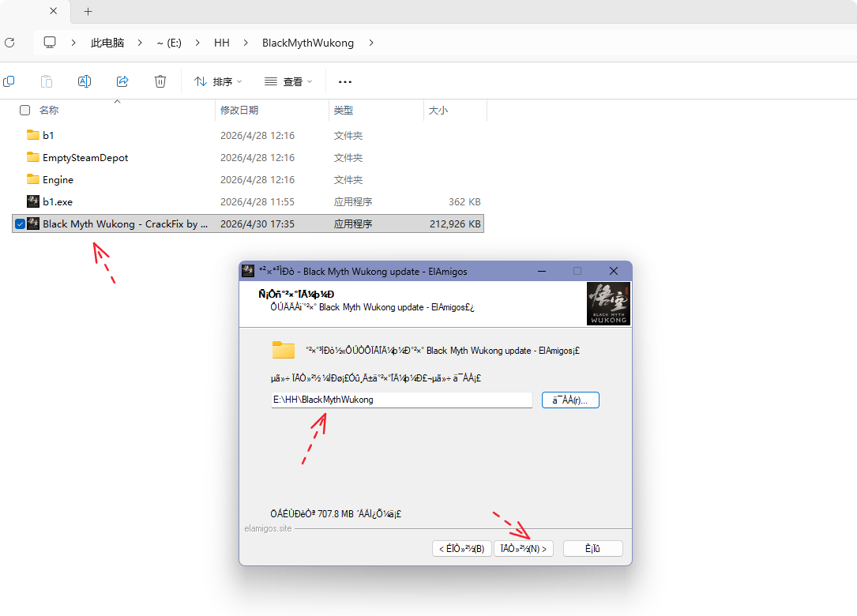Expand the chevron after HH
Screen dimensions: 857x616
246,43
